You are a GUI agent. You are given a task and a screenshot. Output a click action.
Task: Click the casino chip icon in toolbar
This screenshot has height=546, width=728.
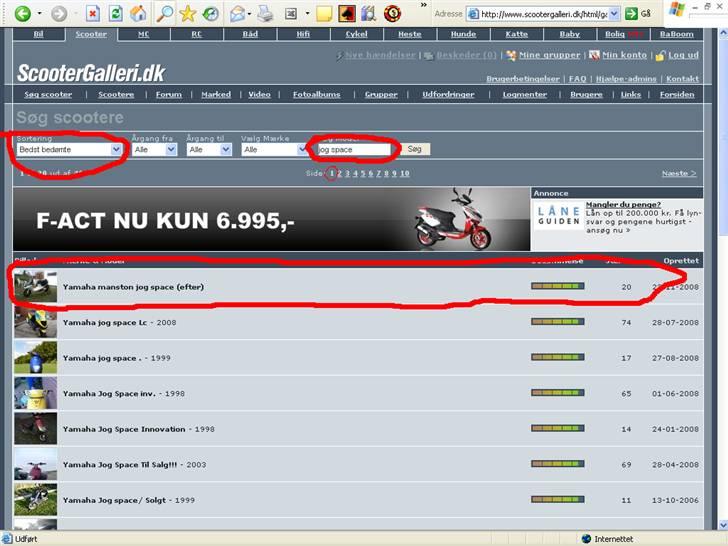[392, 13]
